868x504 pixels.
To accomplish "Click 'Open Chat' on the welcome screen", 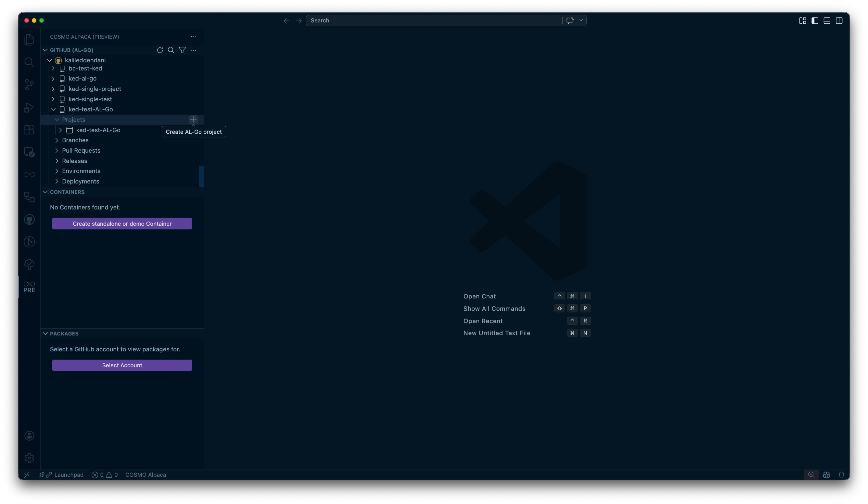I will [479, 296].
